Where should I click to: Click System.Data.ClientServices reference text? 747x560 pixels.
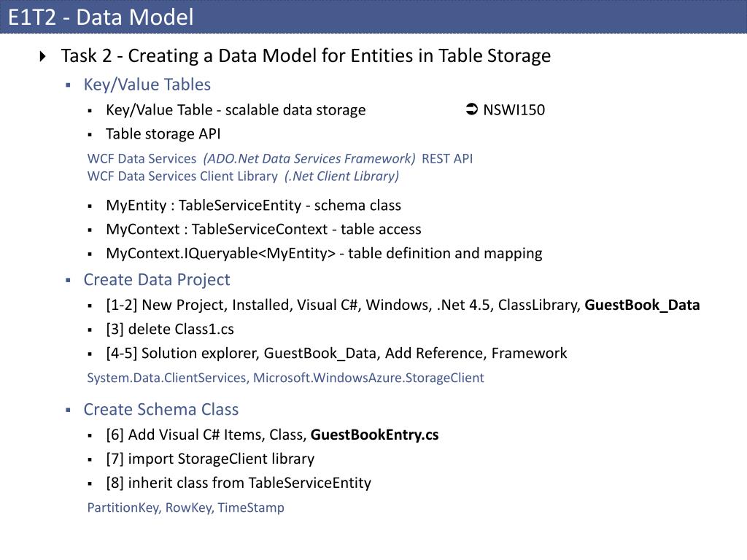pos(167,378)
